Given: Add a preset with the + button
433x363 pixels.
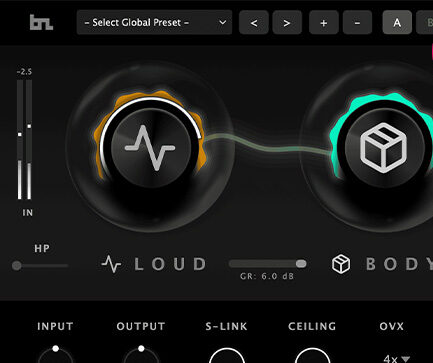Looking at the screenshot, I should click(x=324, y=23).
